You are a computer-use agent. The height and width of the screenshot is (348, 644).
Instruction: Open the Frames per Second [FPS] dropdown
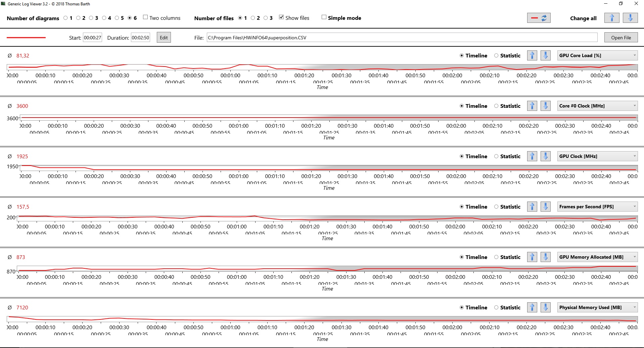[597, 207]
